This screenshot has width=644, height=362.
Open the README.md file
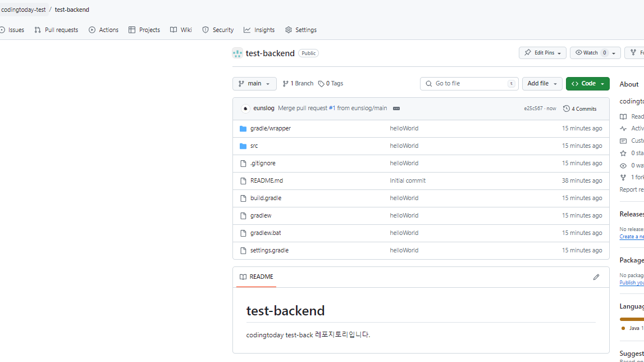pyautogui.click(x=267, y=180)
